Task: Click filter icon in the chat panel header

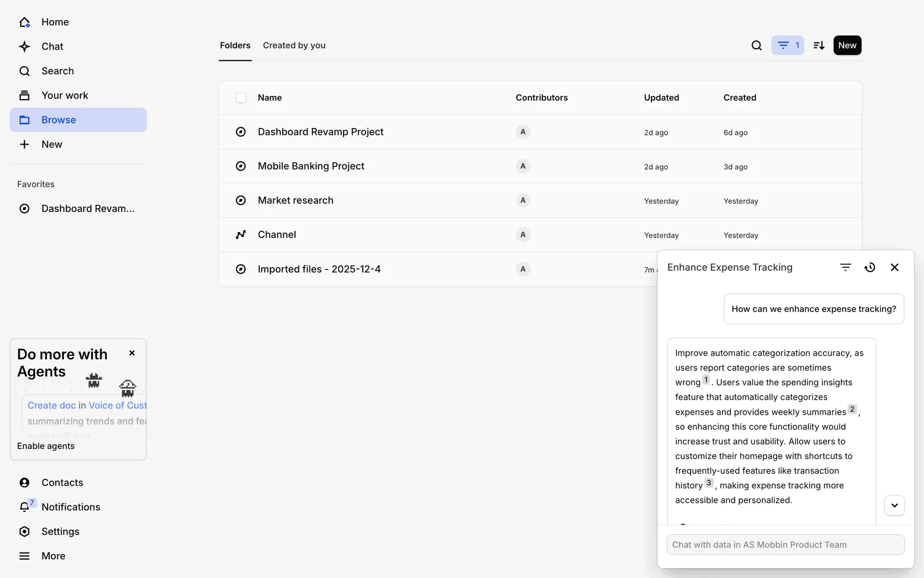Action: pos(846,267)
